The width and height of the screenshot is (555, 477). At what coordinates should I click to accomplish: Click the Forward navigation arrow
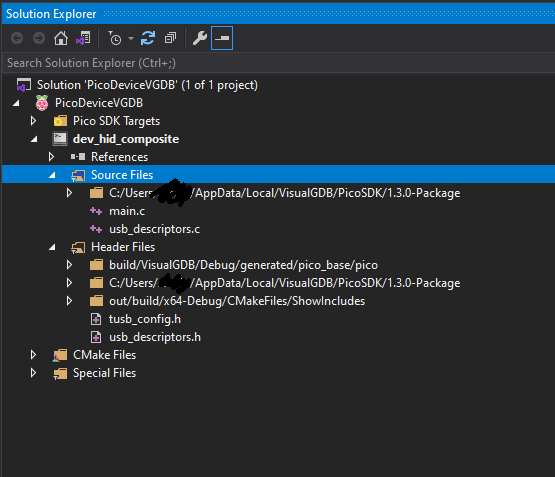click(x=39, y=38)
